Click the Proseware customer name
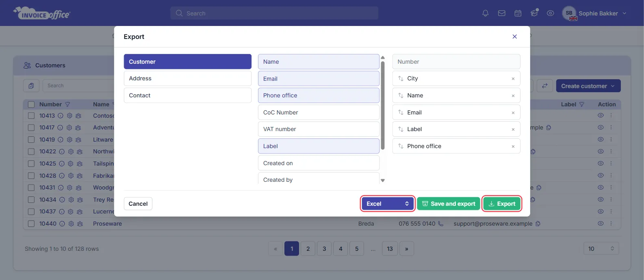Viewport: 644px width, 280px height. tap(107, 224)
